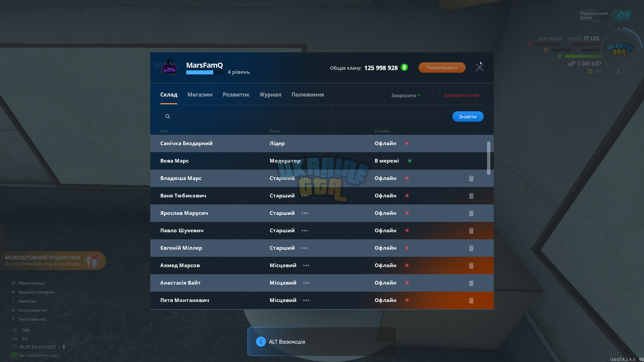The image size is (644, 362).
Task: Remove Петя Монтанович with the trash icon
Action: (x=471, y=300)
